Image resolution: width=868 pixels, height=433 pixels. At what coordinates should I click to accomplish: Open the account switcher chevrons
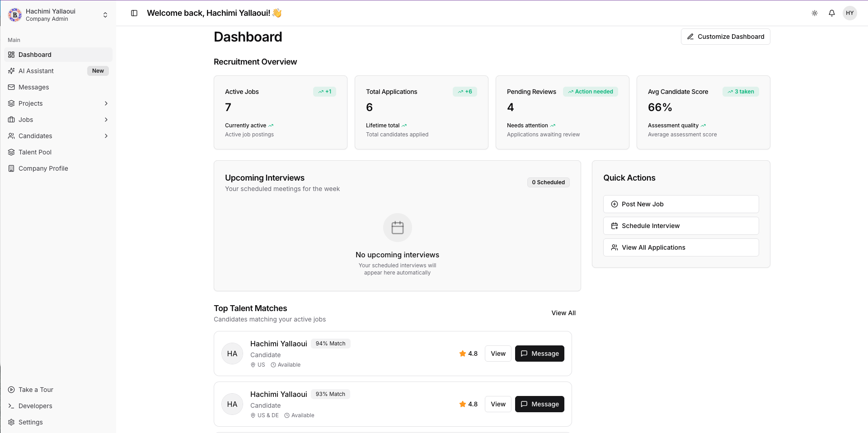105,15
